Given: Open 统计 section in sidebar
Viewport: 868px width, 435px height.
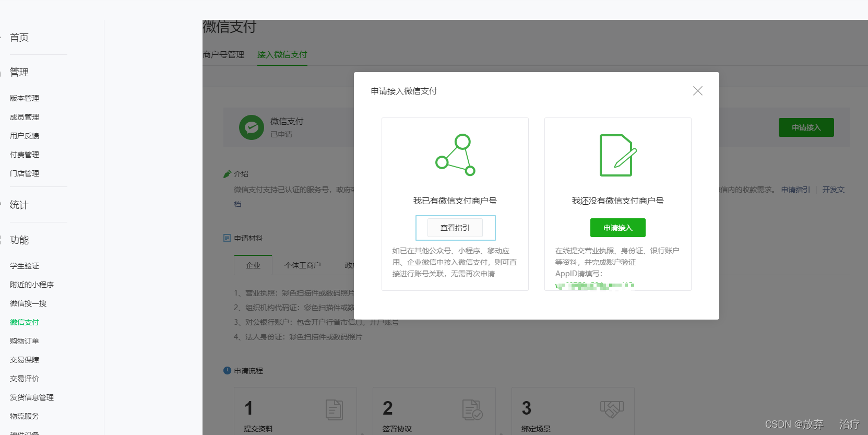Looking at the screenshot, I should coord(19,205).
